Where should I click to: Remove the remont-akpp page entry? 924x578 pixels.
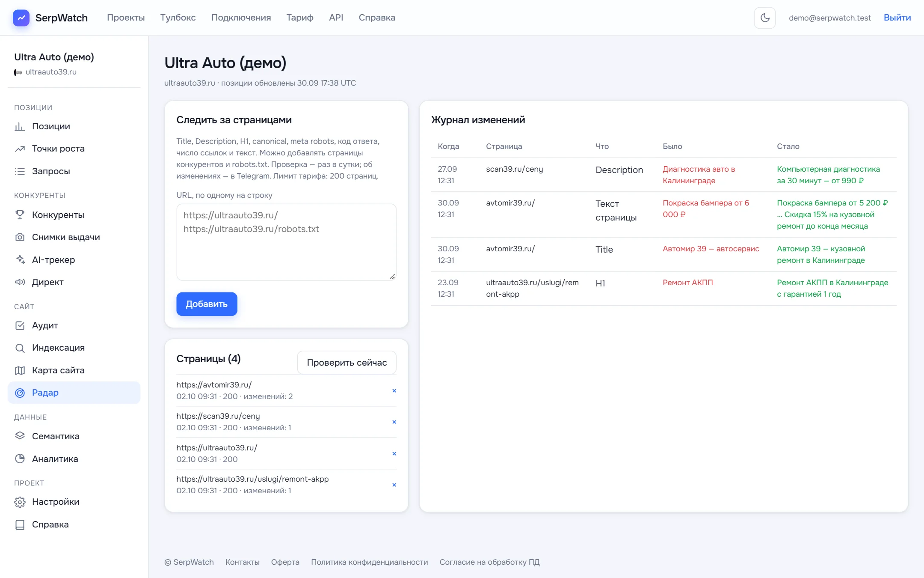[x=394, y=485]
